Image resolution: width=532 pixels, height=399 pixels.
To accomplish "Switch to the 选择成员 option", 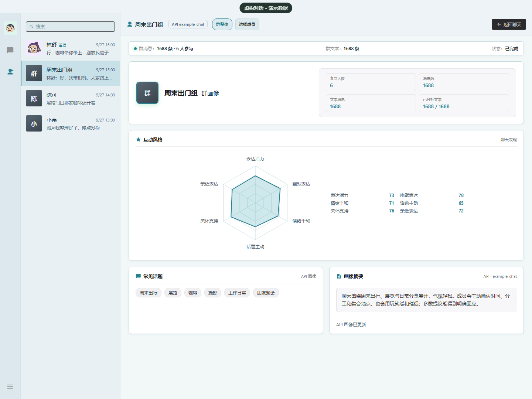I will click(247, 24).
